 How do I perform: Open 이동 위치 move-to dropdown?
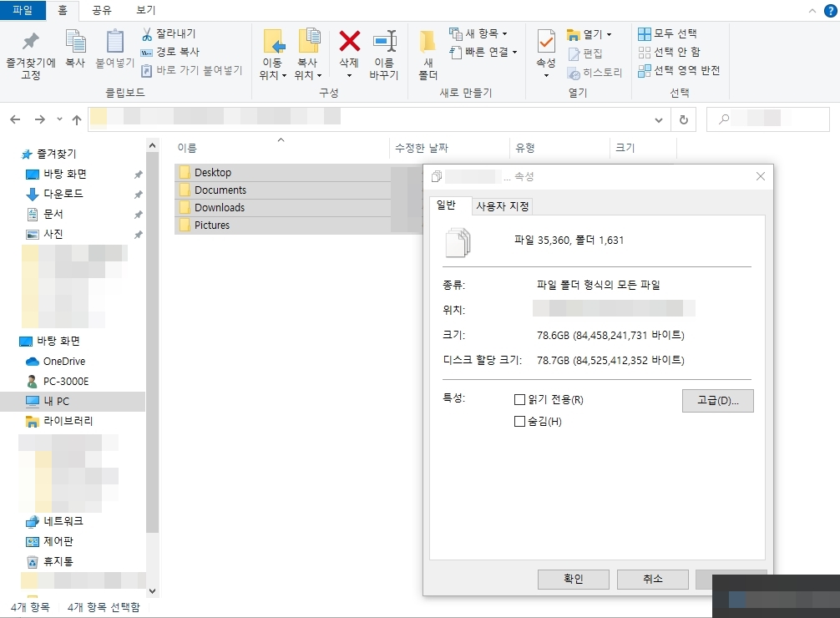273,54
